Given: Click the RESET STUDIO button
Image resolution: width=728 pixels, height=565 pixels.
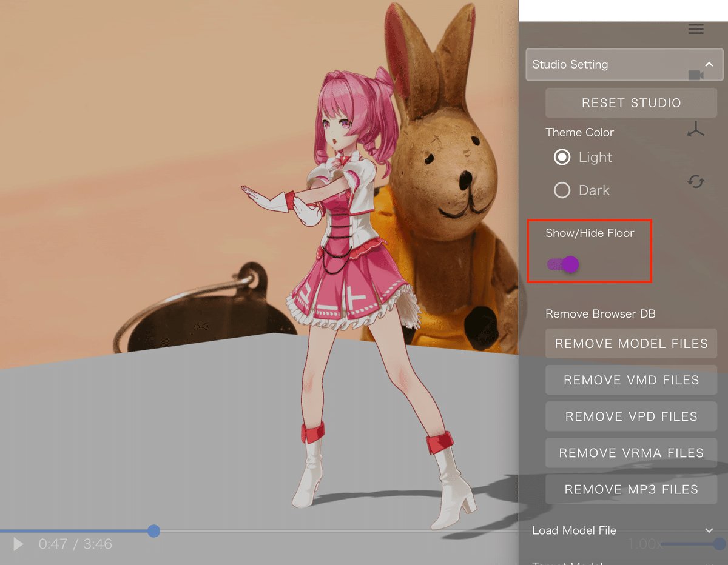Looking at the screenshot, I should (x=631, y=102).
